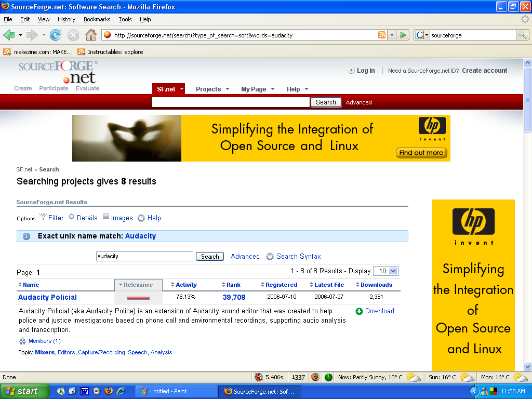Open the Back history dropdown arrow

(x=20, y=35)
